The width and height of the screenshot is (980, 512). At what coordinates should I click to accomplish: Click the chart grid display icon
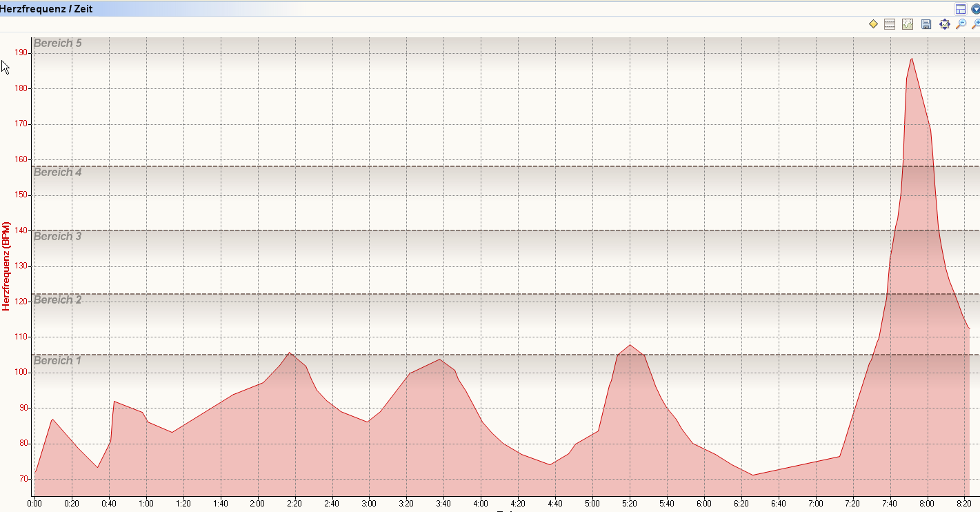click(908, 24)
